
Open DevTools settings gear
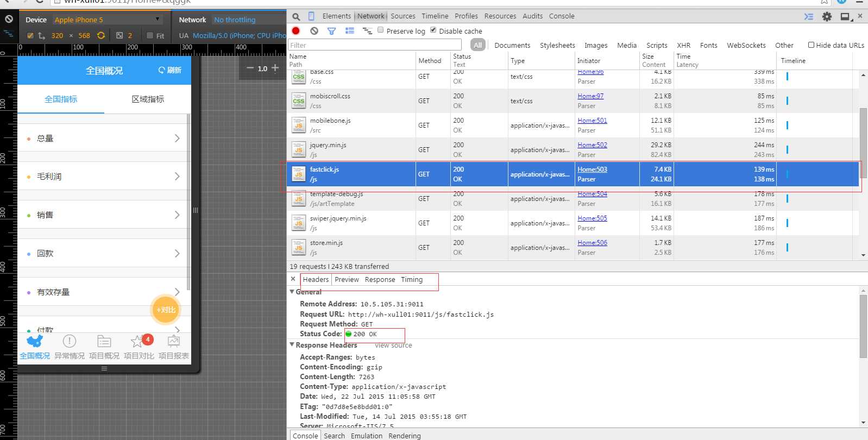[827, 17]
